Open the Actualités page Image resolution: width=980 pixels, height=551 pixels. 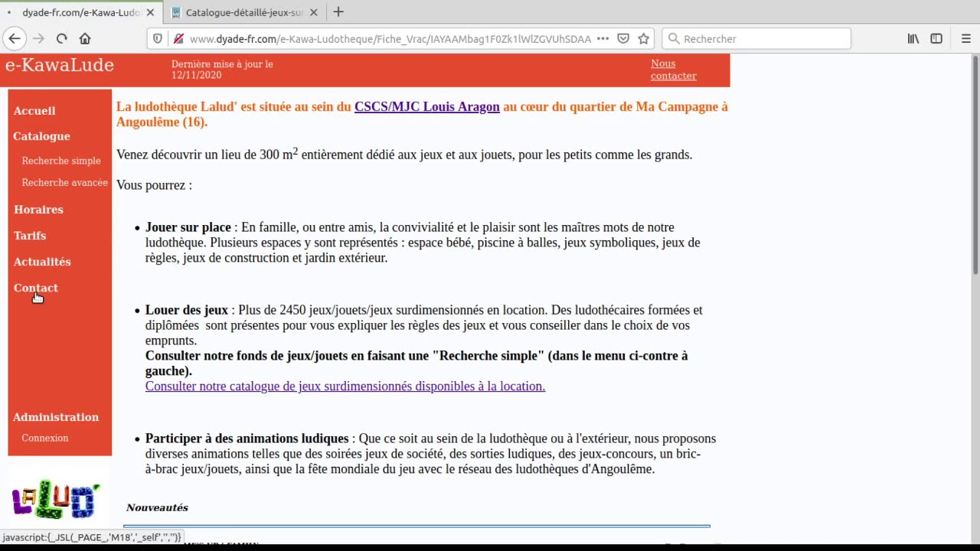click(x=42, y=262)
